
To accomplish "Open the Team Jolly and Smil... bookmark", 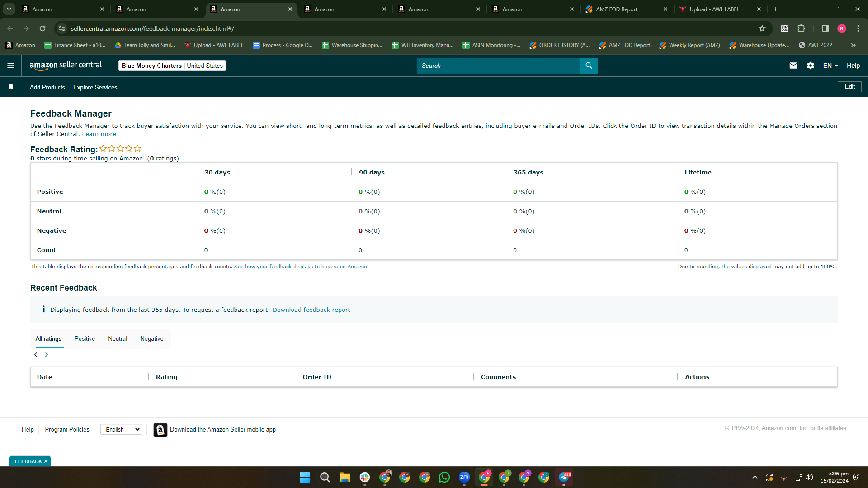I will click(145, 45).
